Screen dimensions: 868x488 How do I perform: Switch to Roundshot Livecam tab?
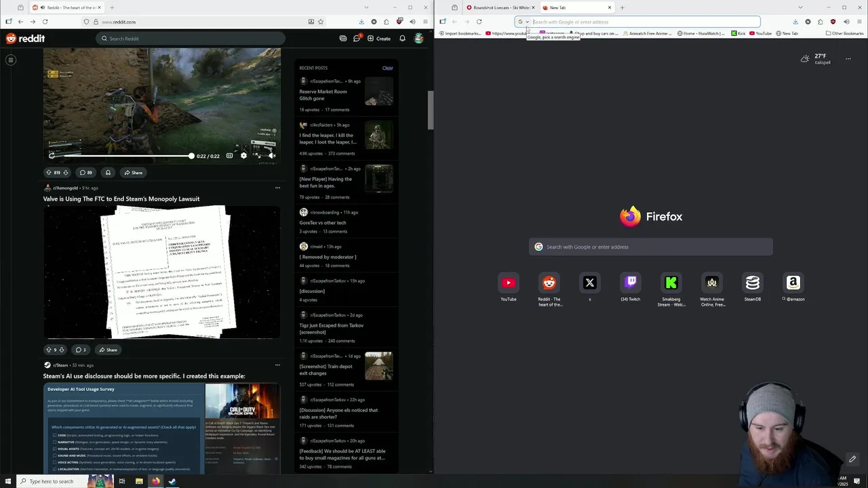tap(500, 7)
